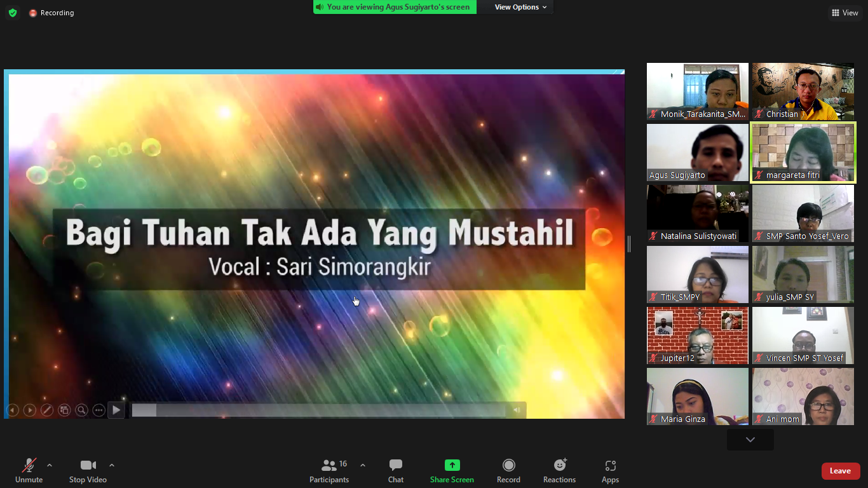868x488 pixels.
Task: Select Jupiter12 video tile
Action: [x=698, y=335]
